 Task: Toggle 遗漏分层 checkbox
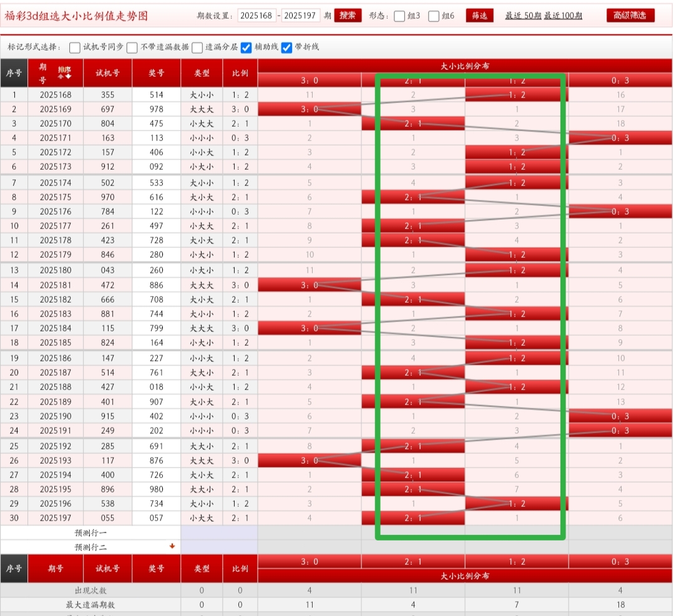coord(197,47)
